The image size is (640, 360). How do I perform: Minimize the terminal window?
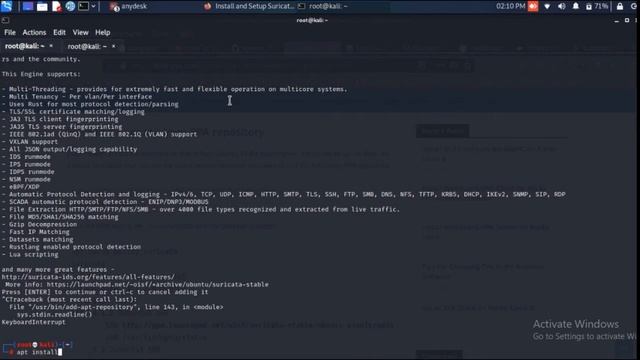[x=616, y=20]
